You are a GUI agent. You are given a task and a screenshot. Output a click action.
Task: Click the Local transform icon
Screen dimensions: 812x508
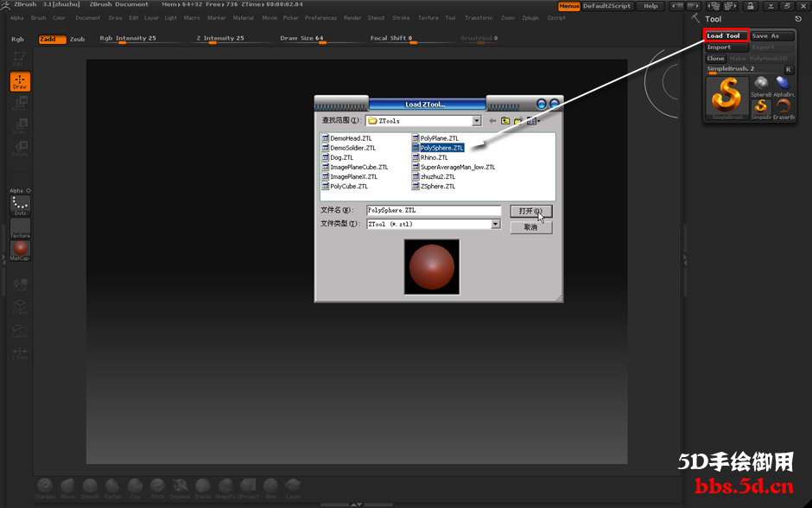click(x=20, y=284)
